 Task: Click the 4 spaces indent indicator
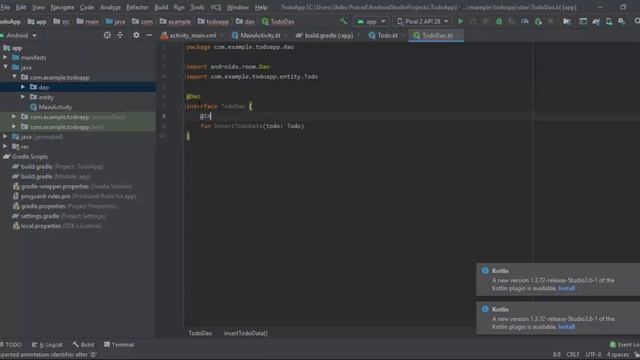point(618,354)
